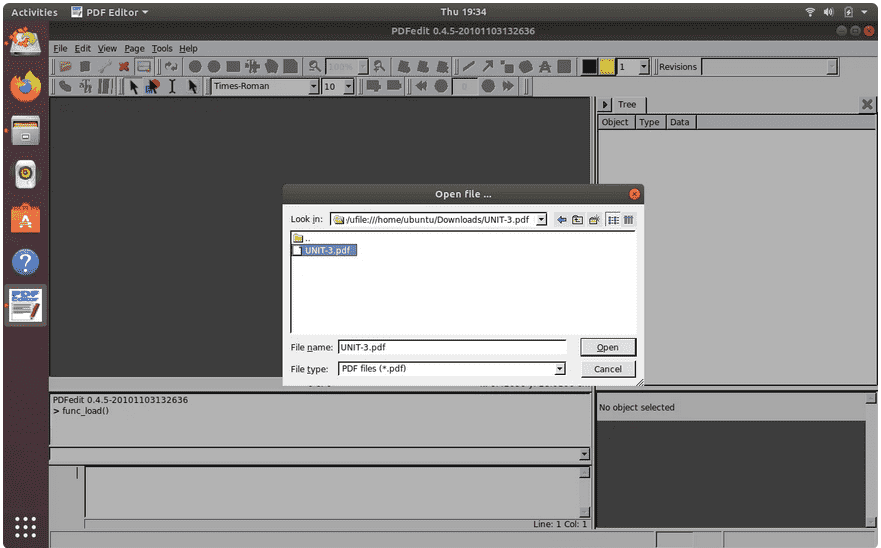Click the double right arrows last page icon
Image resolution: width=881 pixels, height=548 pixels.
pyautogui.click(x=508, y=86)
